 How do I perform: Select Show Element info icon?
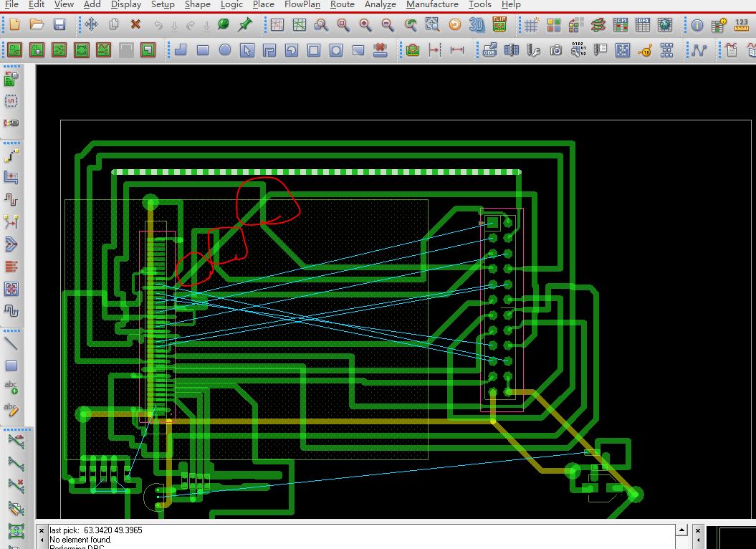pos(697,25)
